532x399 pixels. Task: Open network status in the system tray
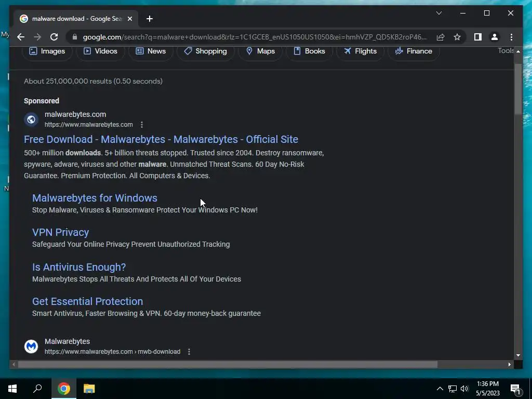(x=453, y=389)
